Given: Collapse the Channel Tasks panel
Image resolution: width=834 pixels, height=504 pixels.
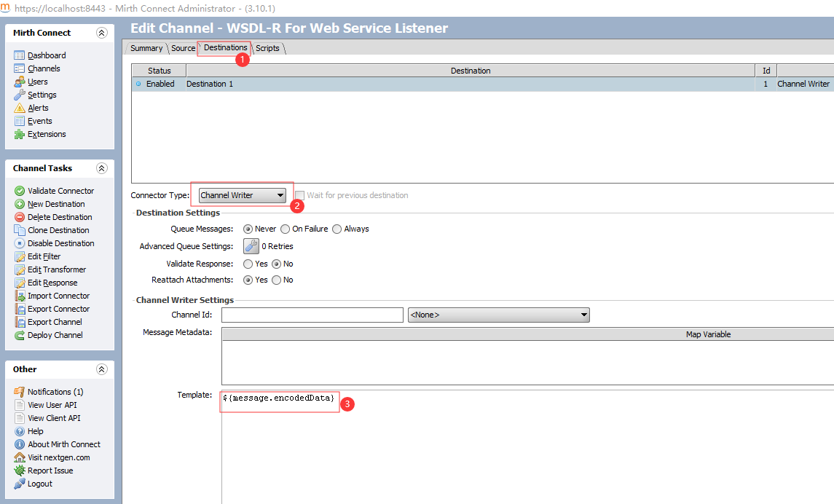Looking at the screenshot, I should [101, 168].
